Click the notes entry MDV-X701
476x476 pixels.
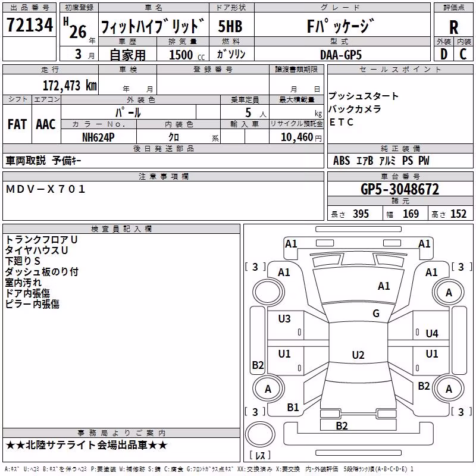tap(46, 189)
